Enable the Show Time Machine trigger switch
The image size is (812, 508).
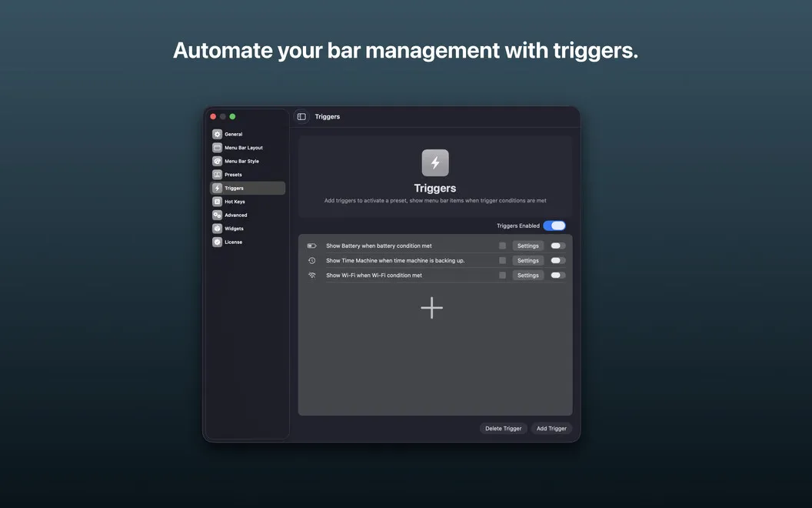click(x=557, y=261)
